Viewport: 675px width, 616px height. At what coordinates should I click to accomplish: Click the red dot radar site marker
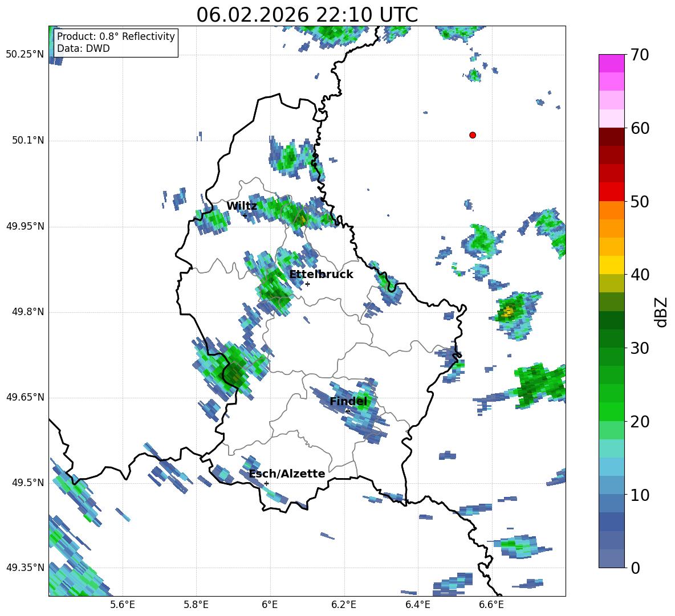click(x=473, y=135)
